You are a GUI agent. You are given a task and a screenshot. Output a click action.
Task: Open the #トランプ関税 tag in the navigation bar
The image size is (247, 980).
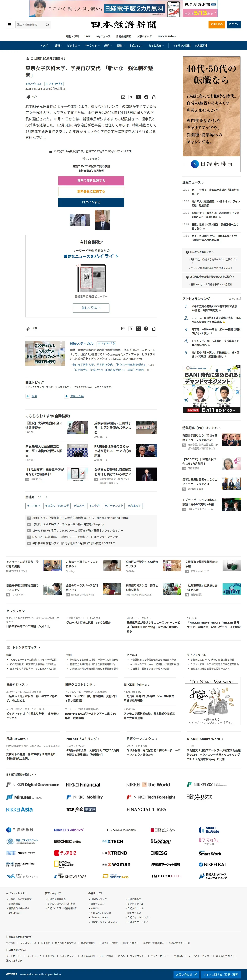pyautogui.click(x=182, y=46)
